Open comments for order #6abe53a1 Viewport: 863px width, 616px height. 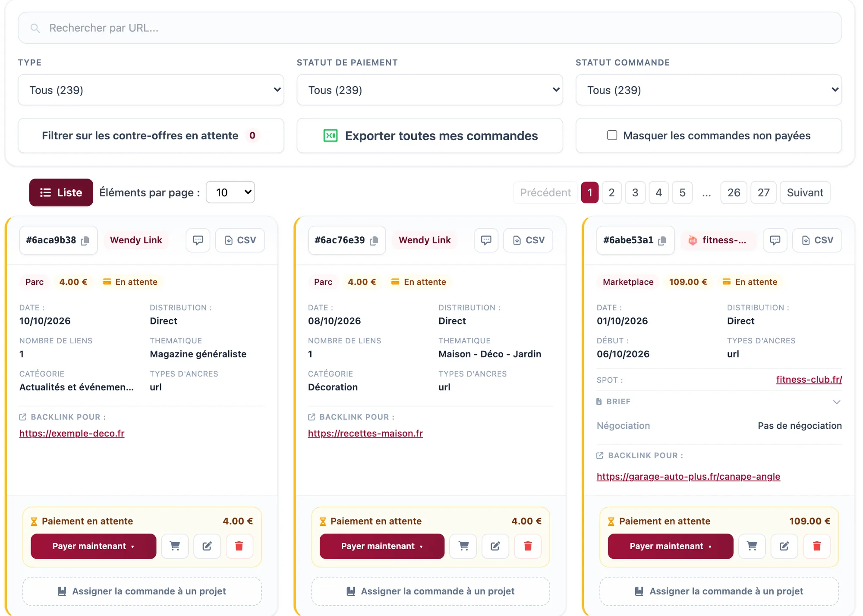point(775,240)
